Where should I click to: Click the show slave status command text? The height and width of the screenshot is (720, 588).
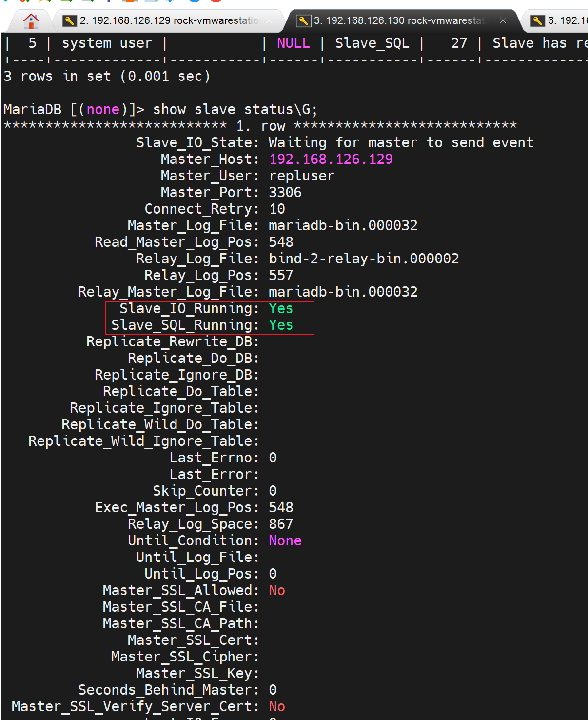tap(235, 109)
